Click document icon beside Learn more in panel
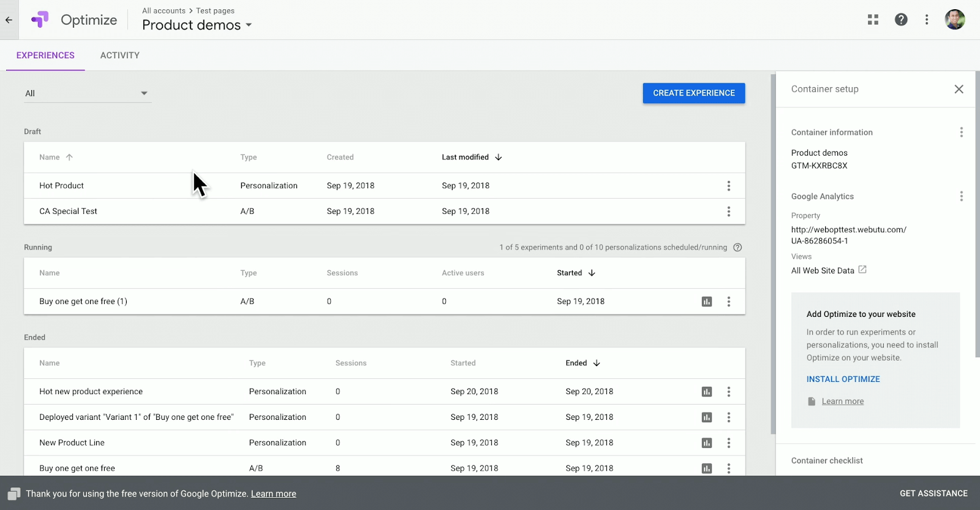 tap(812, 402)
